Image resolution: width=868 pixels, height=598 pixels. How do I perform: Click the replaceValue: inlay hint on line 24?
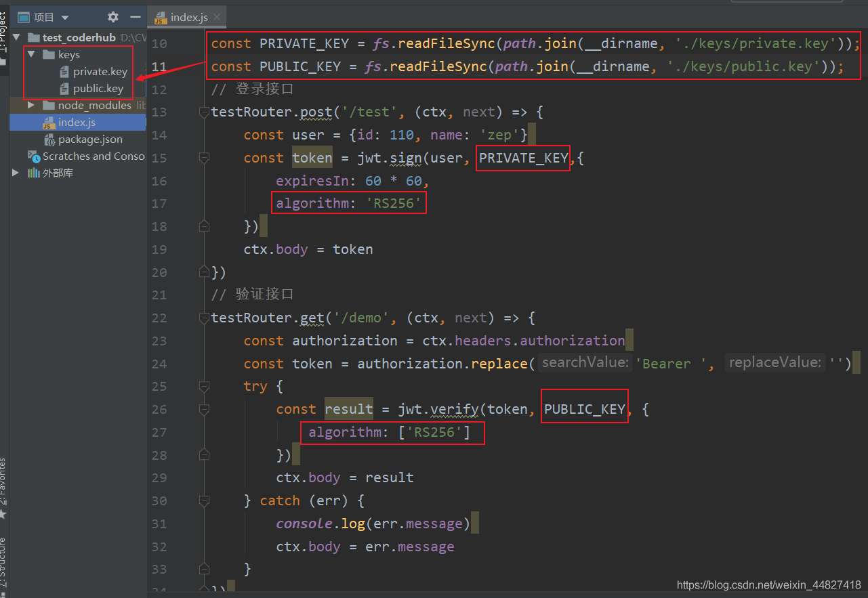click(x=775, y=362)
